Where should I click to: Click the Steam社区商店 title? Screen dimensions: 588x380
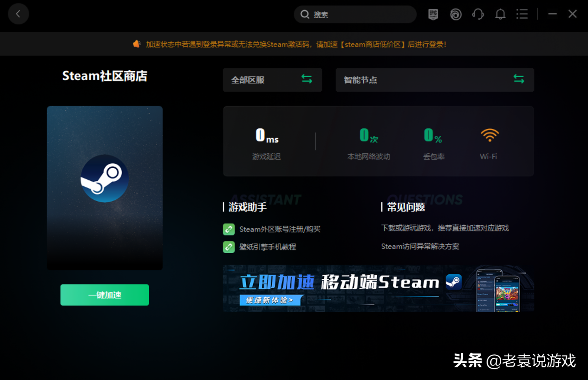(105, 76)
